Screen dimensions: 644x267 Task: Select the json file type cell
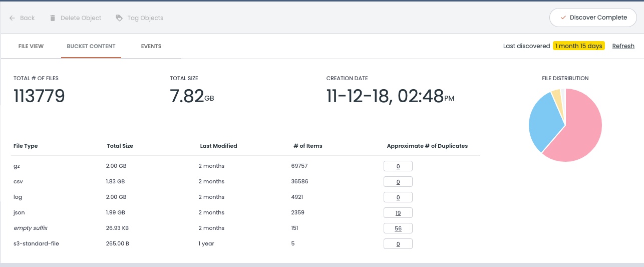click(19, 212)
